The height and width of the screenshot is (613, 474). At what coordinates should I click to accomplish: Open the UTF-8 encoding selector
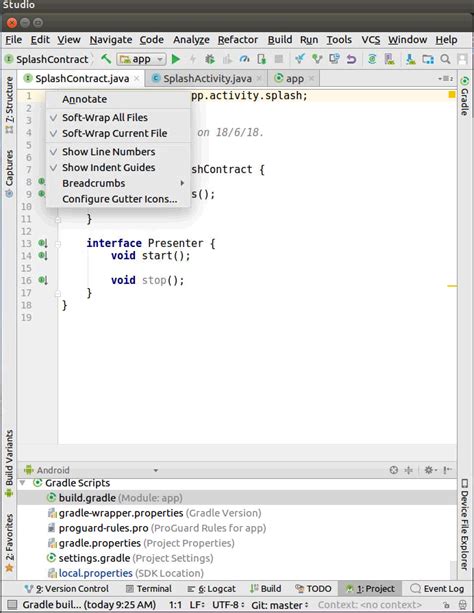point(228,605)
